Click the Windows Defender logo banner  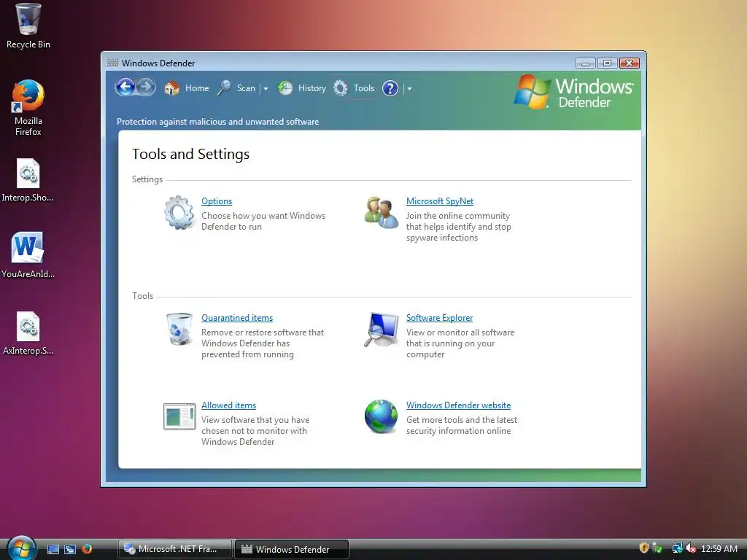pos(574,93)
